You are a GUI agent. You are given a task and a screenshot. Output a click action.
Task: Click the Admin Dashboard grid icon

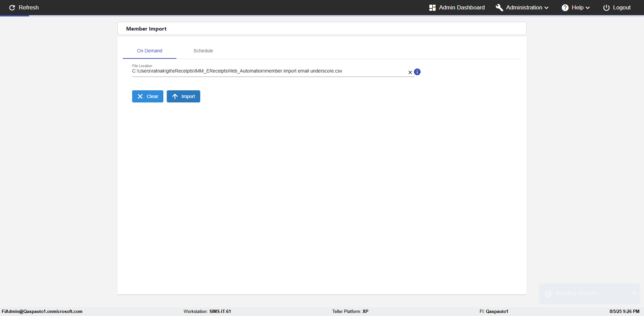click(x=432, y=8)
